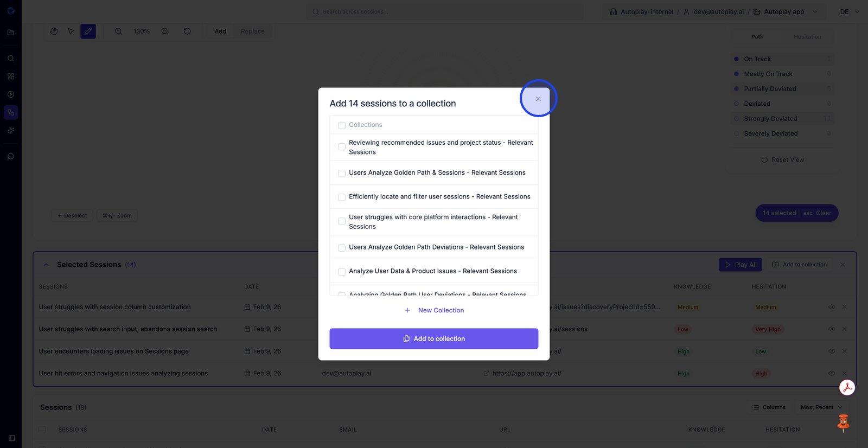Expand the Autoplay app project dropdown
The height and width of the screenshot is (448, 868).
coord(814,12)
